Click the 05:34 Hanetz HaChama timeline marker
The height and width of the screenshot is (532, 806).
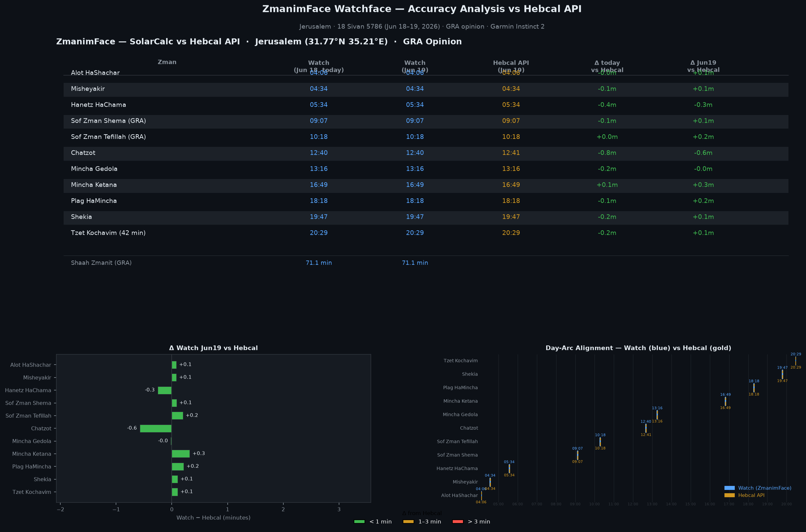pyautogui.click(x=509, y=469)
